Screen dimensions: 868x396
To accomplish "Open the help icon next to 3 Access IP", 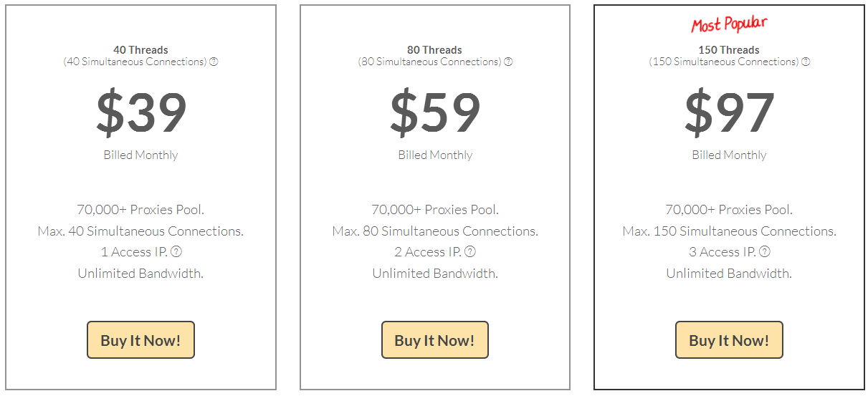I will pyautogui.click(x=765, y=251).
